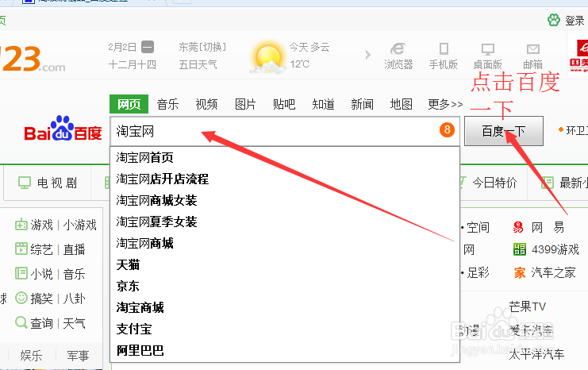Open the 今日特价 daily deals tab
Image resolution: width=588 pixels, height=370 pixels.
(494, 183)
